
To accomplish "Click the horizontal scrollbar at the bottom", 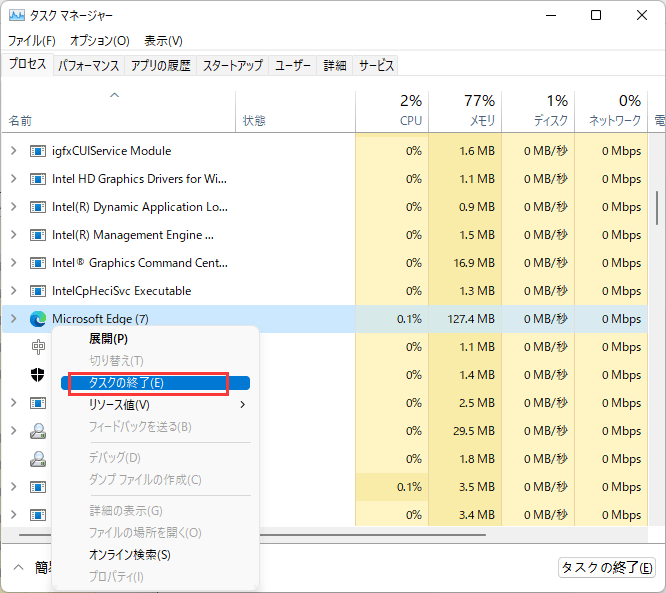I will pyautogui.click(x=373, y=535).
